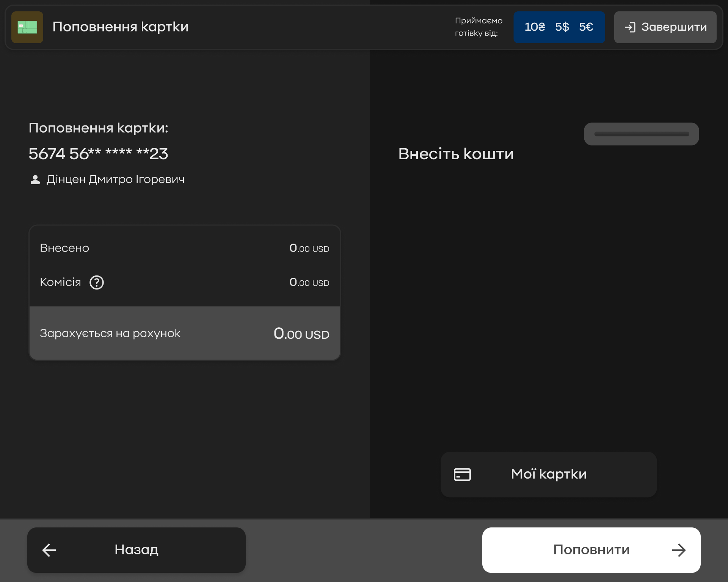Click the Внесено label

pos(64,248)
